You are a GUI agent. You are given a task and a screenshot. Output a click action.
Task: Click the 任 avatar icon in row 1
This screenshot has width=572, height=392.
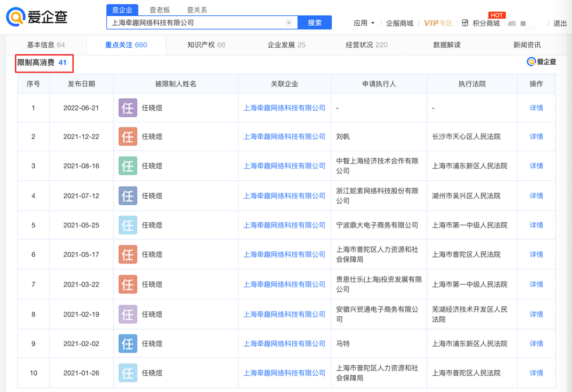127,108
